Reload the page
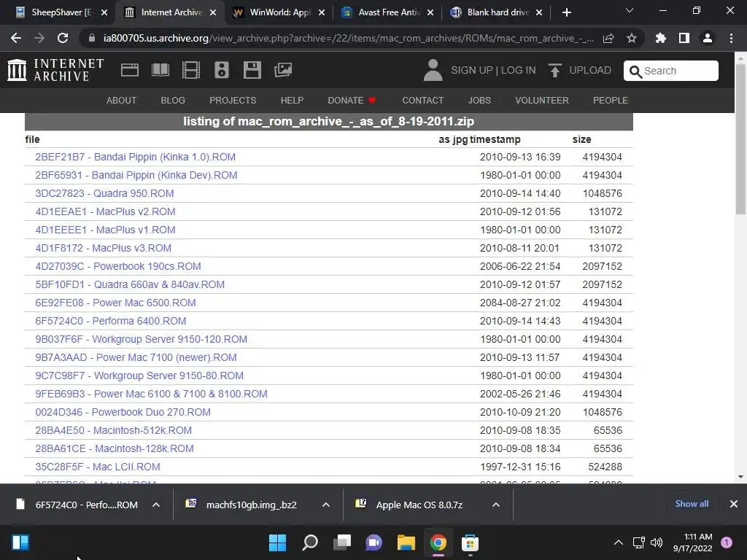 tap(63, 38)
